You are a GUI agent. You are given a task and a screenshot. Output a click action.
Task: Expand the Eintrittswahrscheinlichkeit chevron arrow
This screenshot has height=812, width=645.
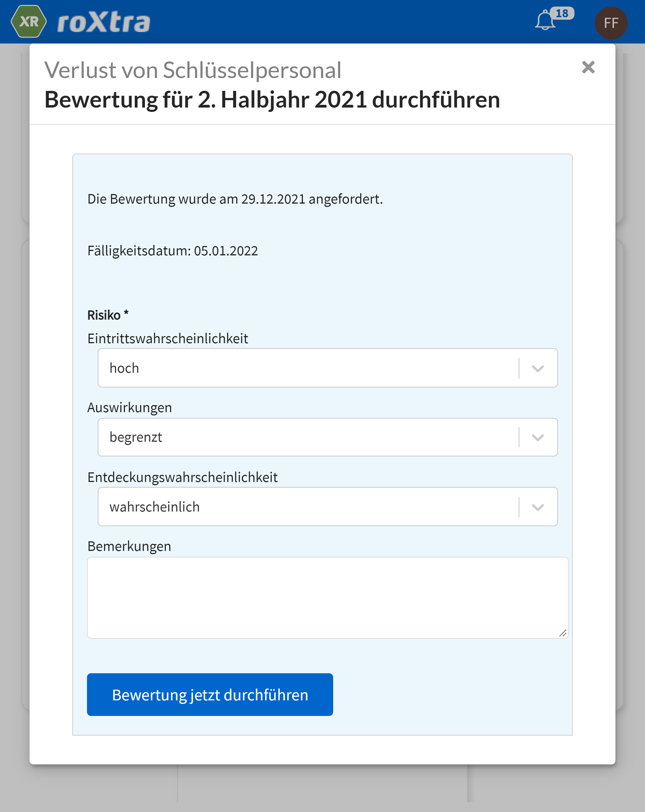537,368
